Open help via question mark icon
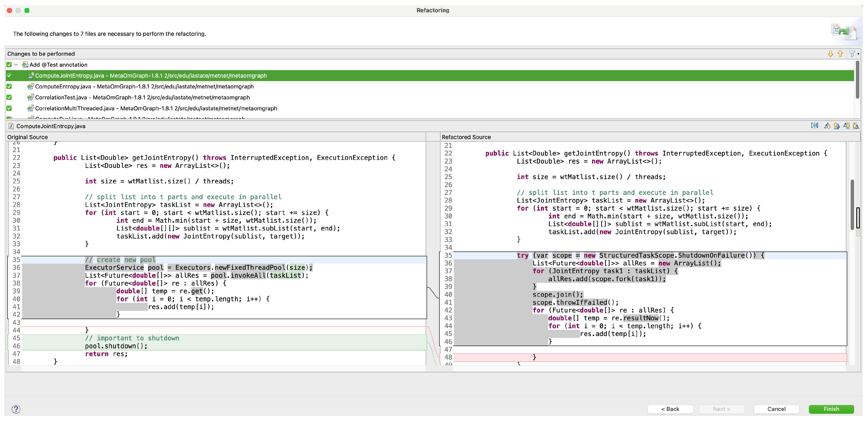868x421 pixels. click(x=16, y=409)
